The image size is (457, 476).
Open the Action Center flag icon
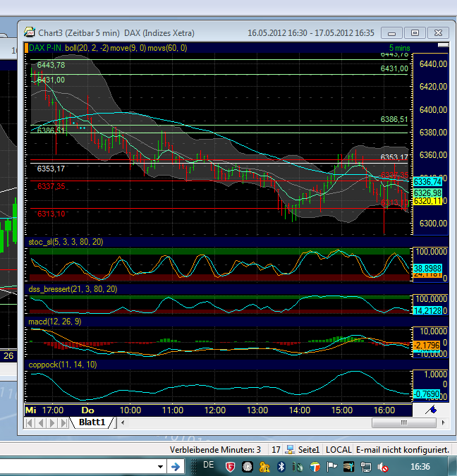click(332, 467)
